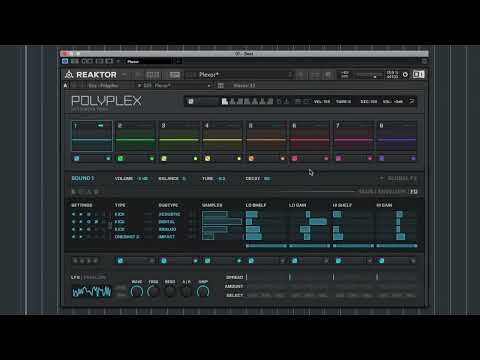Switch to the LFO tab
Screen dimensions: 480x360
pyautogui.click(x=75, y=277)
